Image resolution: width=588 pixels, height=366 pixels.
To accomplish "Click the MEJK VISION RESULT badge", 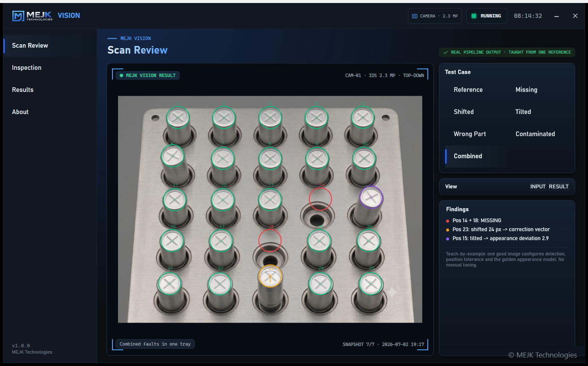I will 148,75.
